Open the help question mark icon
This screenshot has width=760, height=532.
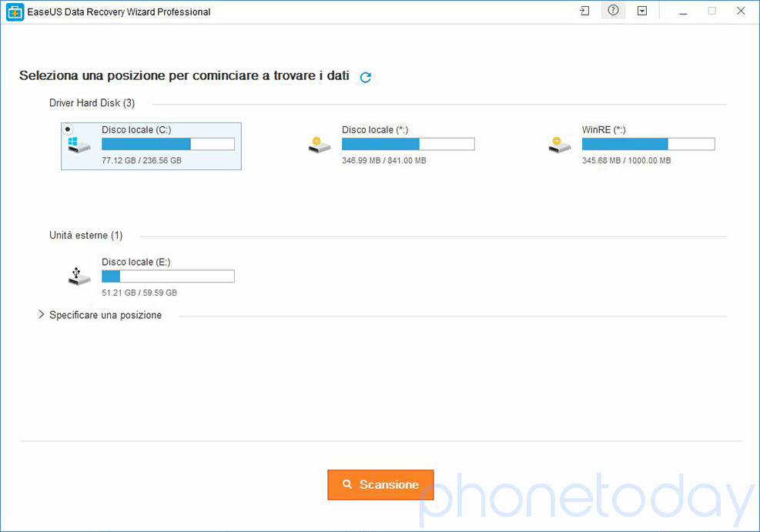pyautogui.click(x=613, y=12)
